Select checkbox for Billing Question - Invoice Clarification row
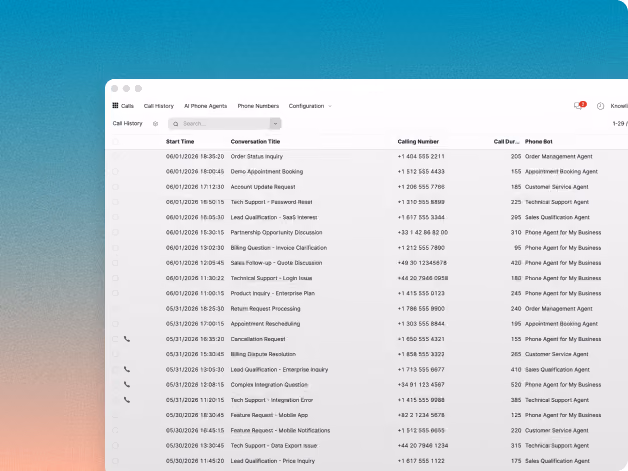 [x=115, y=248]
